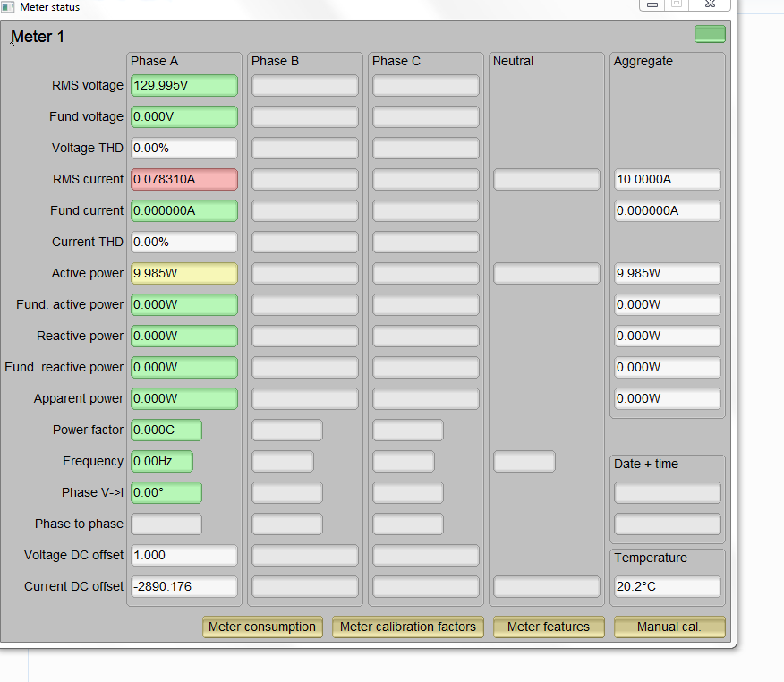Screen dimensions: 784x682
Task: Click Phase A Fund. active power field
Action: click(x=184, y=304)
